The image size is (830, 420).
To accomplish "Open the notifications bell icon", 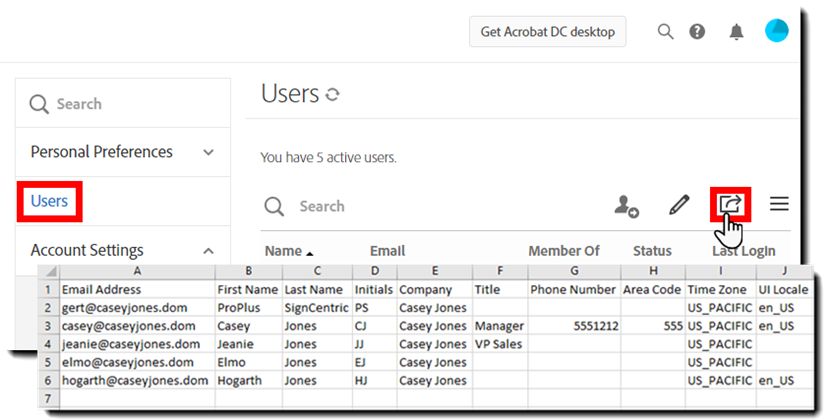I will click(x=736, y=32).
